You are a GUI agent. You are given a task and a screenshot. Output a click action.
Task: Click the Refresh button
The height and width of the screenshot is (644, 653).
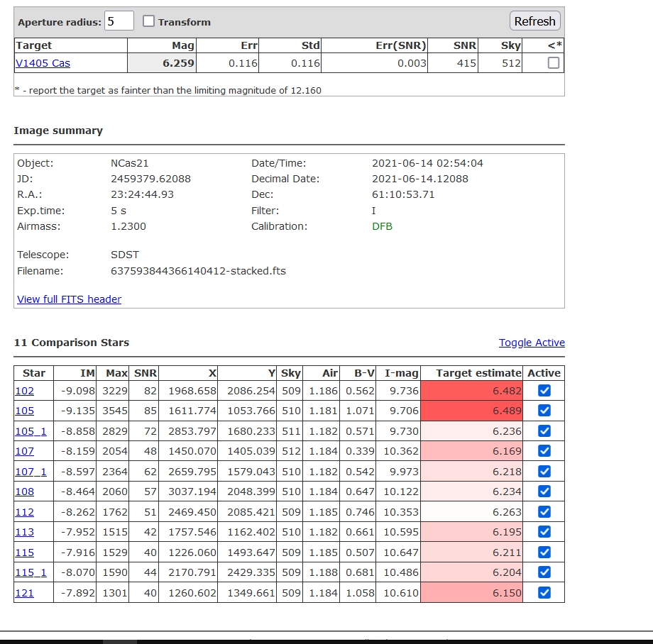click(x=534, y=21)
